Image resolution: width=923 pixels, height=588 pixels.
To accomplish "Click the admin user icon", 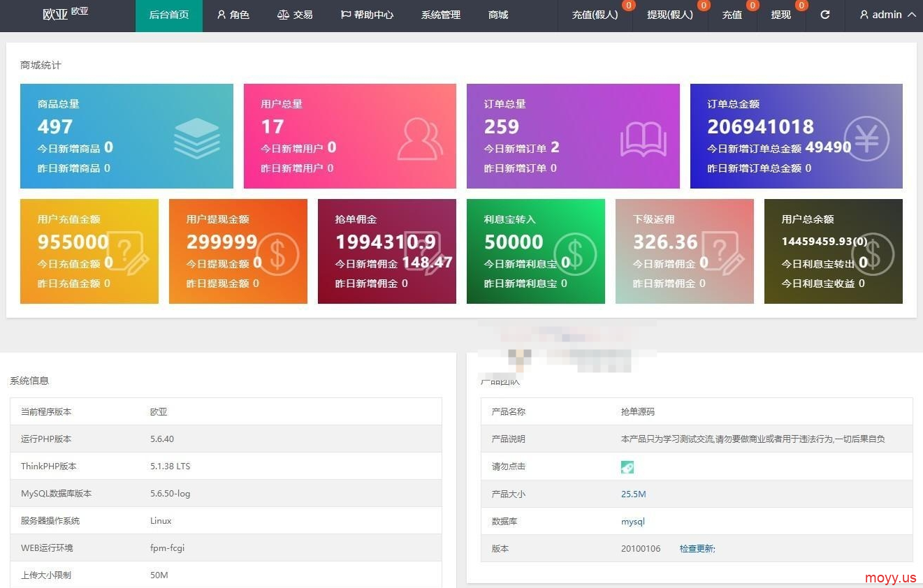I will (864, 15).
